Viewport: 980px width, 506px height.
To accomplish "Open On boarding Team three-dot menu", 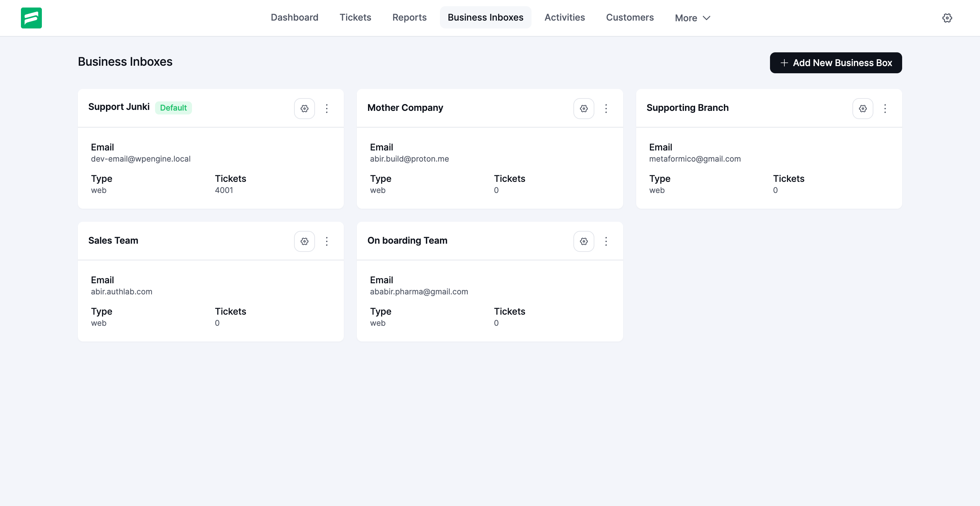I will click(x=606, y=241).
